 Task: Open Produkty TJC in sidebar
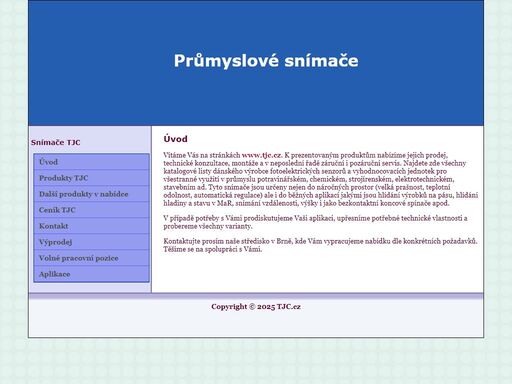[91, 178]
